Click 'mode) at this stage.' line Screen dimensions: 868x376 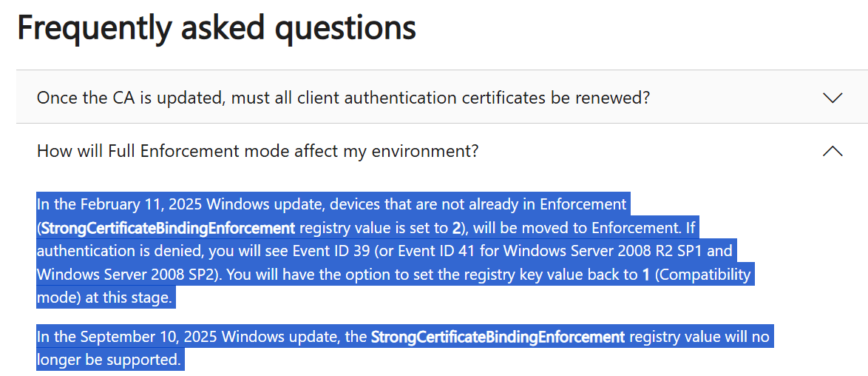(x=104, y=298)
